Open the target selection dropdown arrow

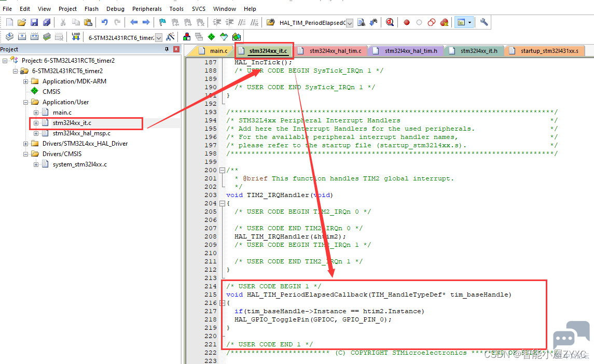[x=159, y=37]
